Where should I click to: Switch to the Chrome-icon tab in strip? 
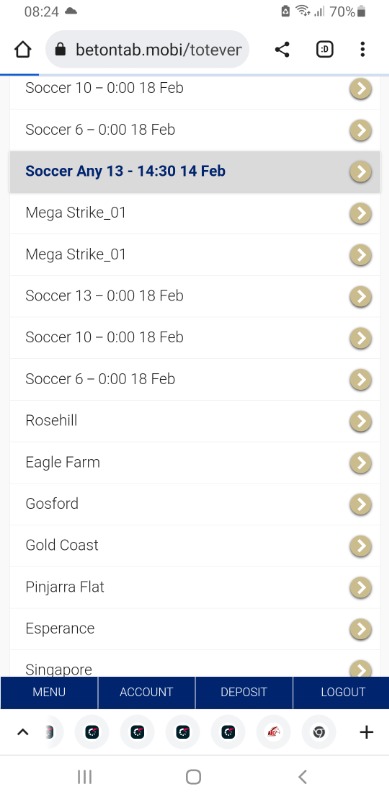coord(319,732)
